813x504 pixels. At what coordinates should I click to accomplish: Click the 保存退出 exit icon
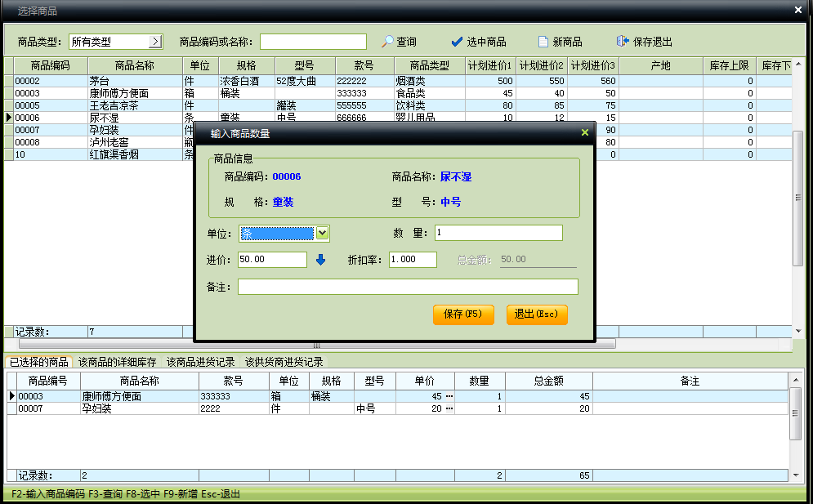point(623,42)
